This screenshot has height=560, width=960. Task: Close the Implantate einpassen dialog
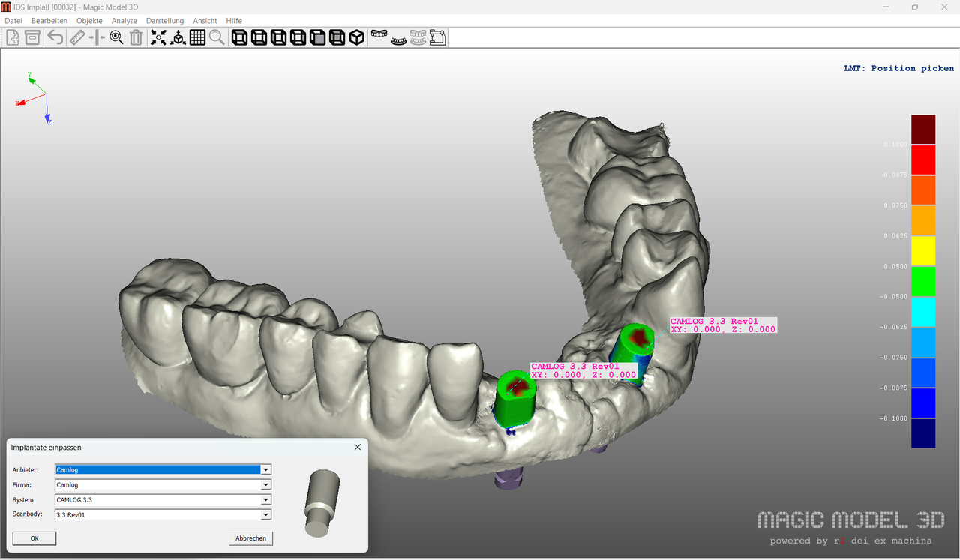pos(358,448)
